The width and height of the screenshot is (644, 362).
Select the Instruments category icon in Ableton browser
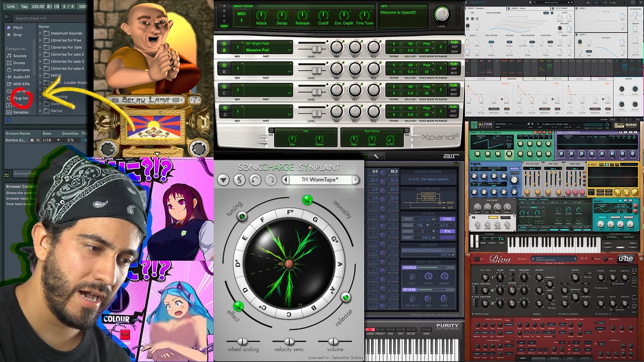click(9, 70)
